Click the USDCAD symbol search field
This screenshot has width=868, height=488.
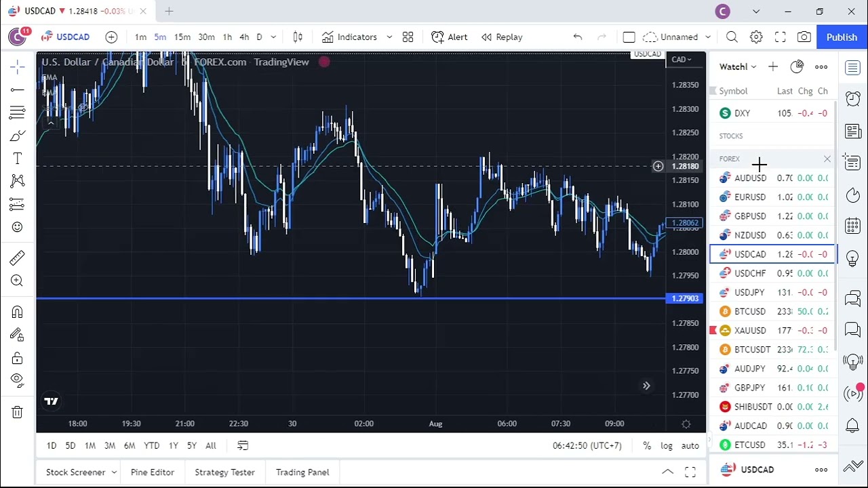[65, 37]
